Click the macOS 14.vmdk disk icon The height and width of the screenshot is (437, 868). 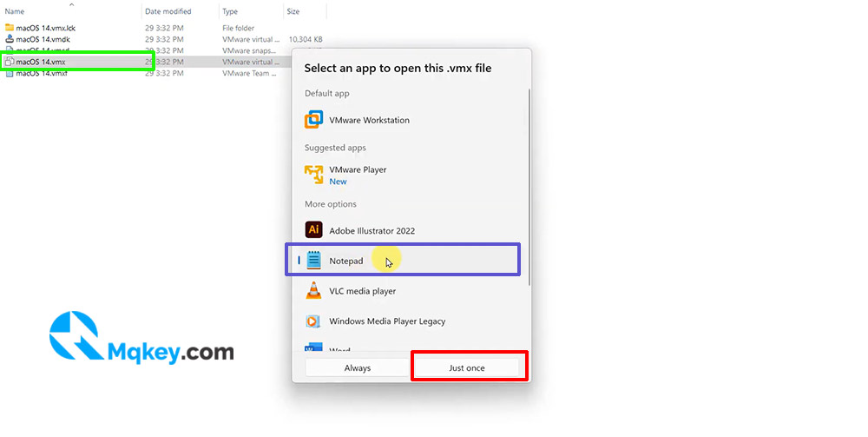pyautogui.click(x=9, y=39)
